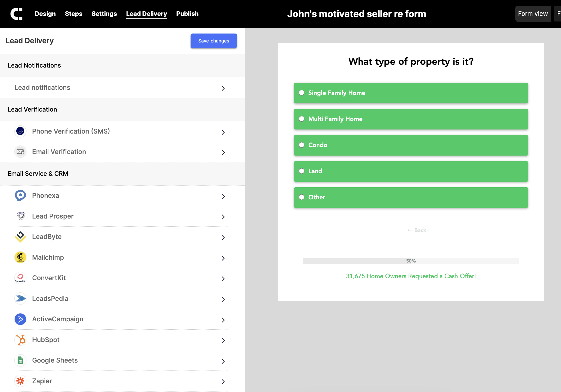Select the Single Family Home radio option
Screen dimensions: 561x392
coord(302,93)
